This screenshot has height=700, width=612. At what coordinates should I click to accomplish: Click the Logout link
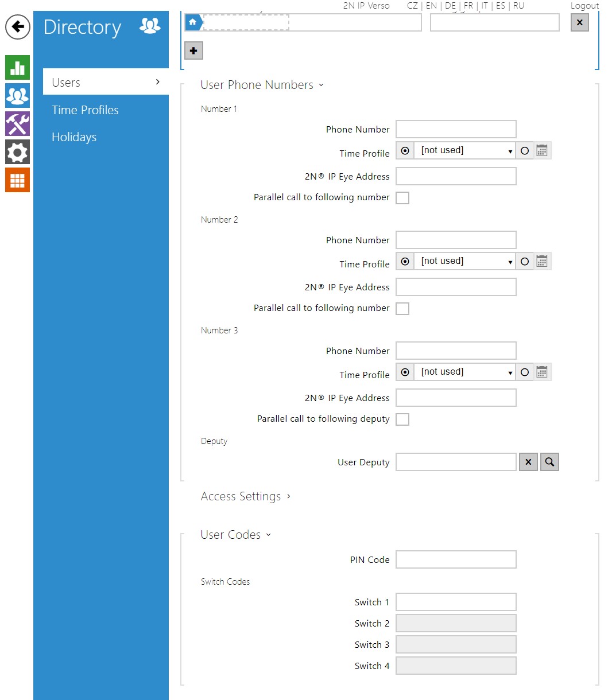[584, 6]
